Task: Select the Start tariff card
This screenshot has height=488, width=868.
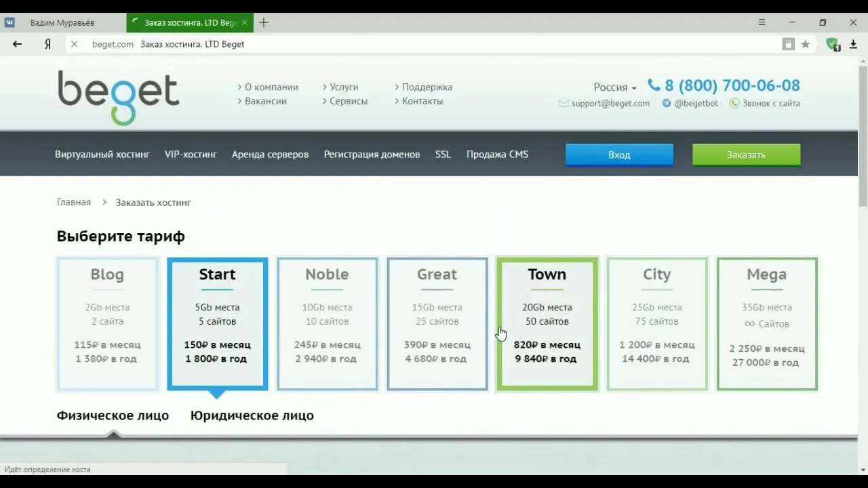Action: (x=217, y=324)
